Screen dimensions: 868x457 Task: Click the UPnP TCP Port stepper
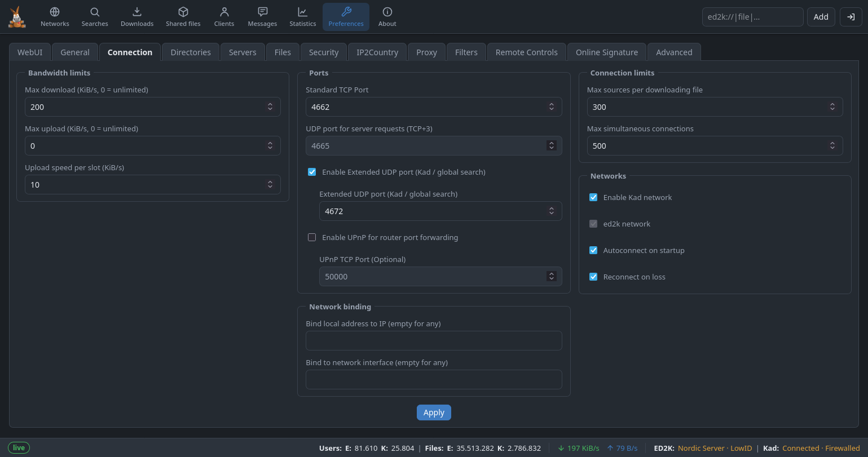552,276
